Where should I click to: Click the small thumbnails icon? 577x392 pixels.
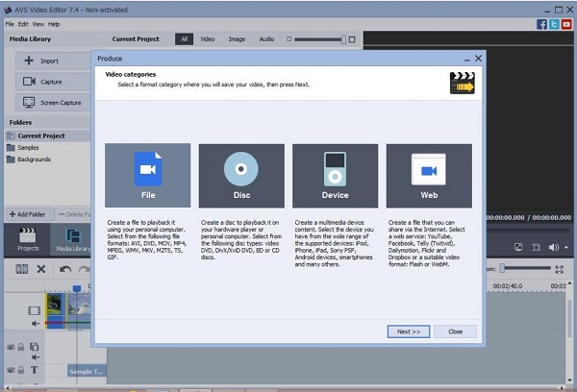tap(288, 39)
